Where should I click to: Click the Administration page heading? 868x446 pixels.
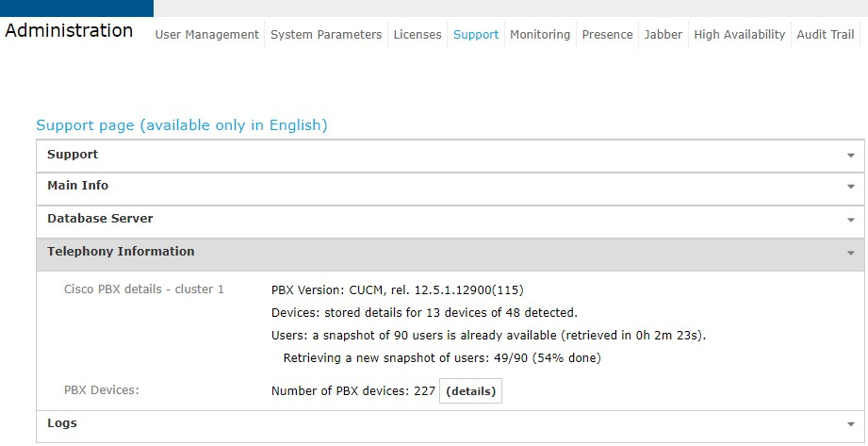69,30
